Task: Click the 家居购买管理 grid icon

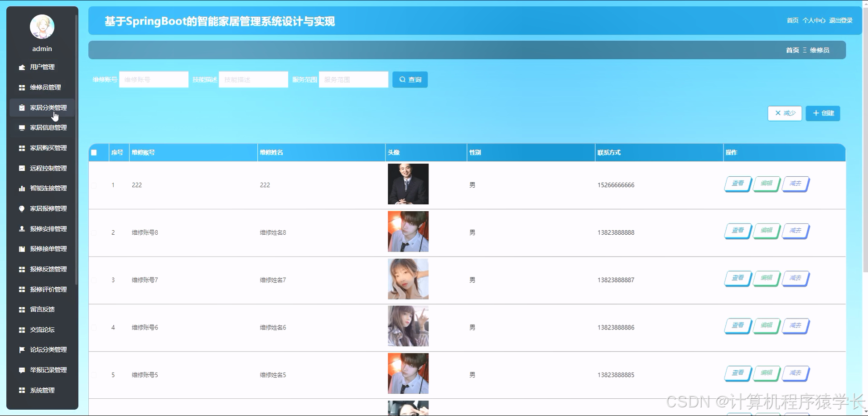Action: coord(22,148)
